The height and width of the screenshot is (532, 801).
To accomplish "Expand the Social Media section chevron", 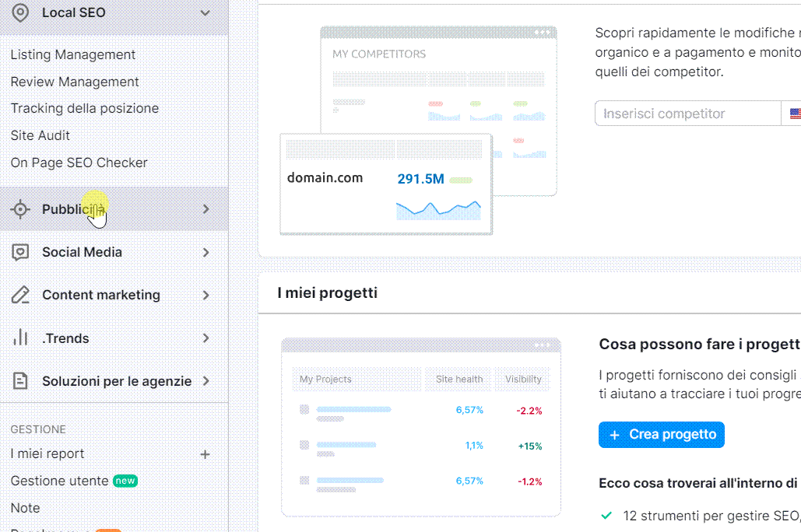I will point(205,251).
